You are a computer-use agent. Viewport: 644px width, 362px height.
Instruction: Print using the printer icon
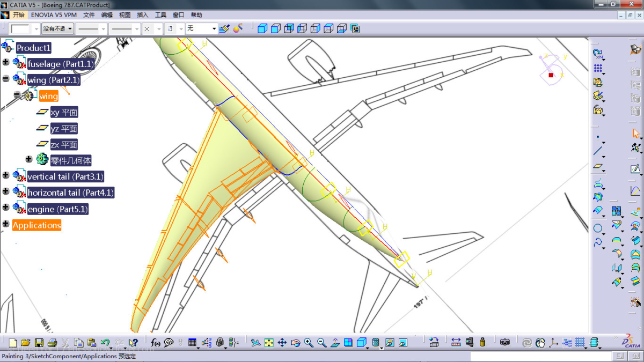coord(52,342)
